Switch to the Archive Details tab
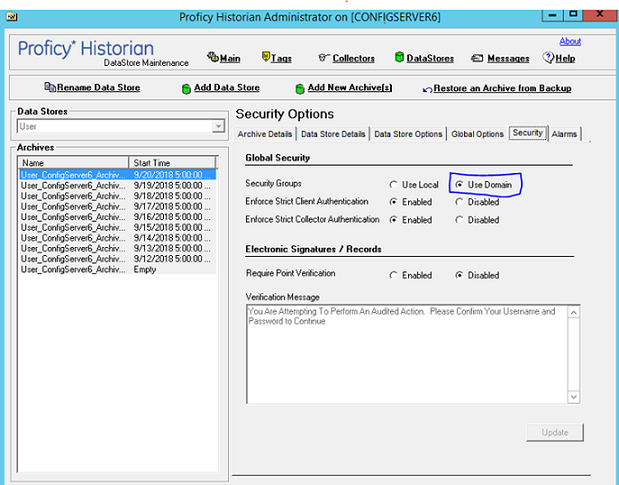The width and height of the screenshot is (619, 485). pyautogui.click(x=264, y=134)
